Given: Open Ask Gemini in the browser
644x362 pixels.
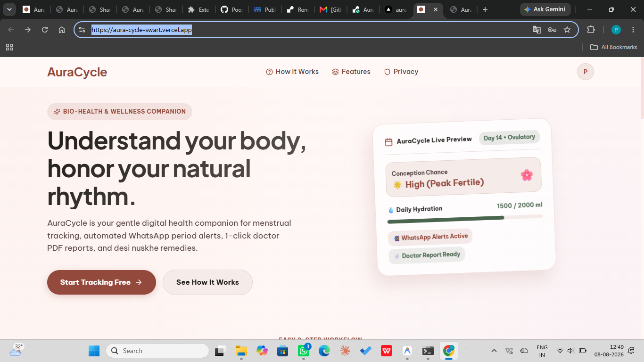Looking at the screenshot, I should 545,9.
